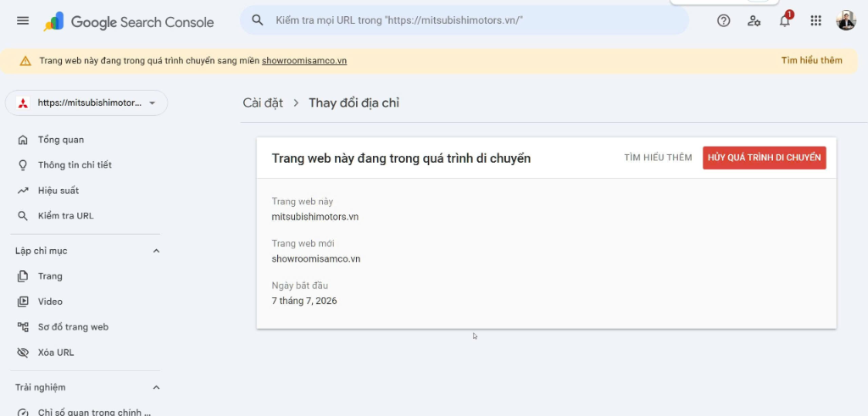Click HỦY QUÁ TRÌNH DI CHUYỂN button

(x=764, y=158)
